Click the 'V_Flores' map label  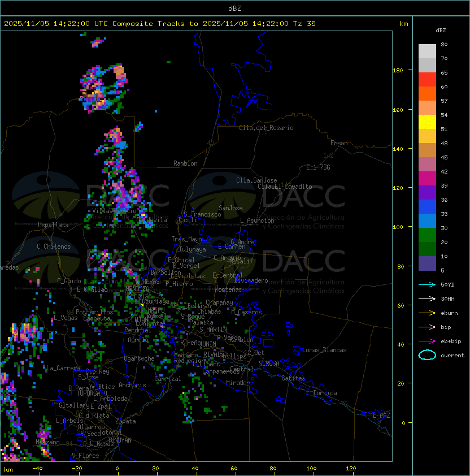tap(85, 456)
